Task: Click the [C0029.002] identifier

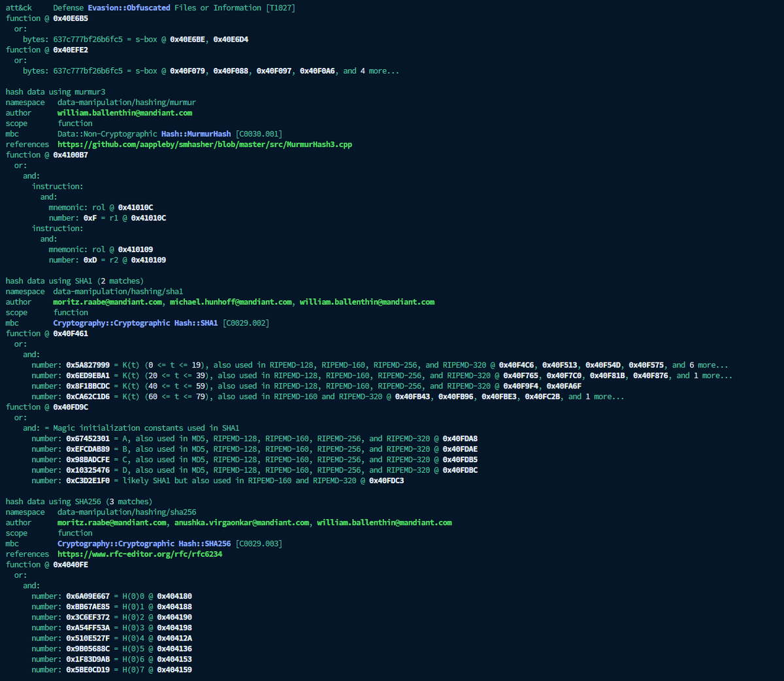Action: (x=246, y=323)
